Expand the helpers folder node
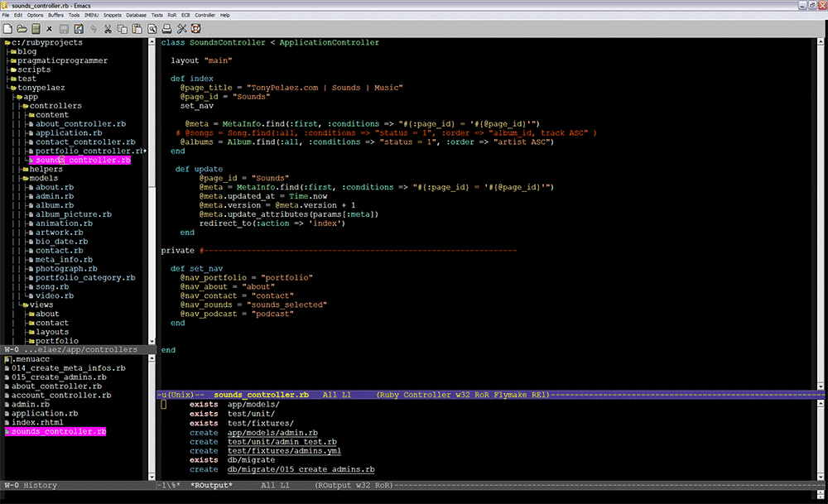Image resolution: width=828 pixels, height=504 pixels. [x=46, y=170]
